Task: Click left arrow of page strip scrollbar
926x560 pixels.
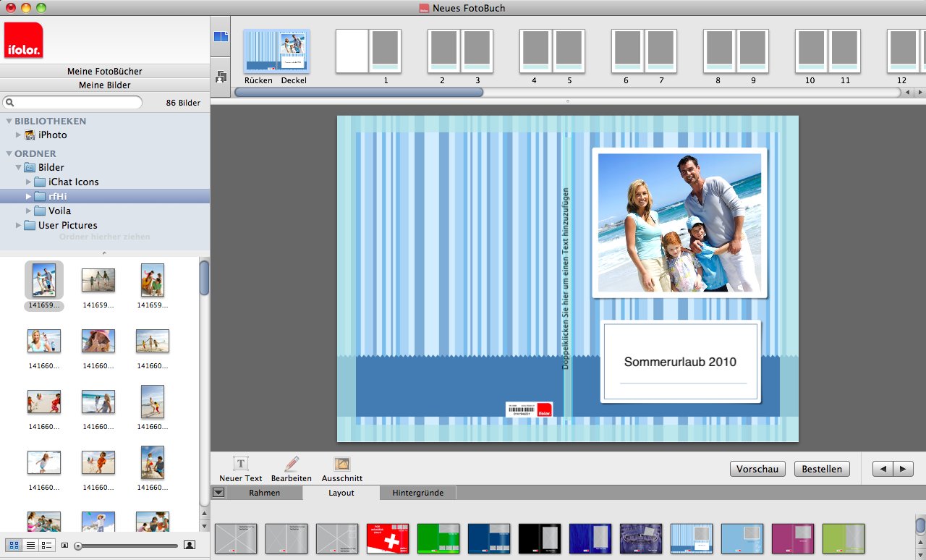Action: click(x=908, y=93)
